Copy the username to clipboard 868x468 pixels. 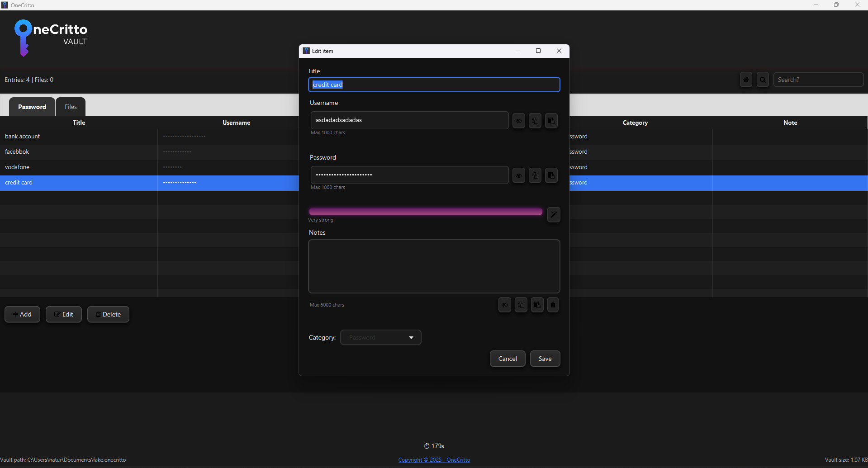(535, 120)
